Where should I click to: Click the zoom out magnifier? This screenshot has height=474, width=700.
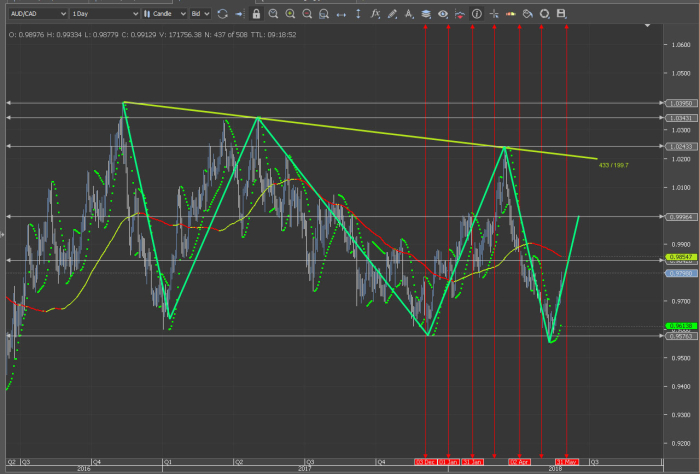tap(307, 14)
